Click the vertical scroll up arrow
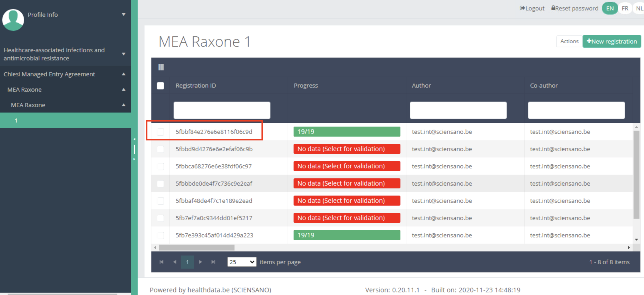Viewport: 644px width, 295px height. [x=637, y=127]
